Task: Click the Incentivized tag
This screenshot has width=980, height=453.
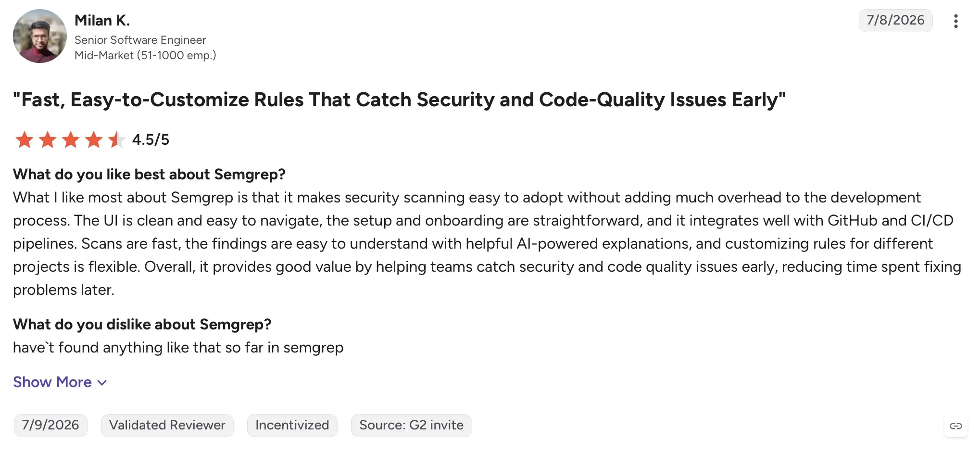Action: tap(292, 425)
